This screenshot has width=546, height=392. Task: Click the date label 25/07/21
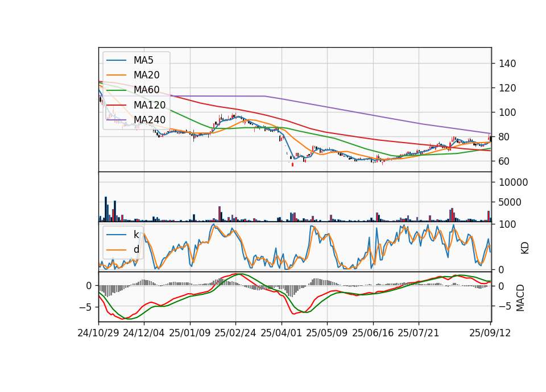(x=419, y=333)
